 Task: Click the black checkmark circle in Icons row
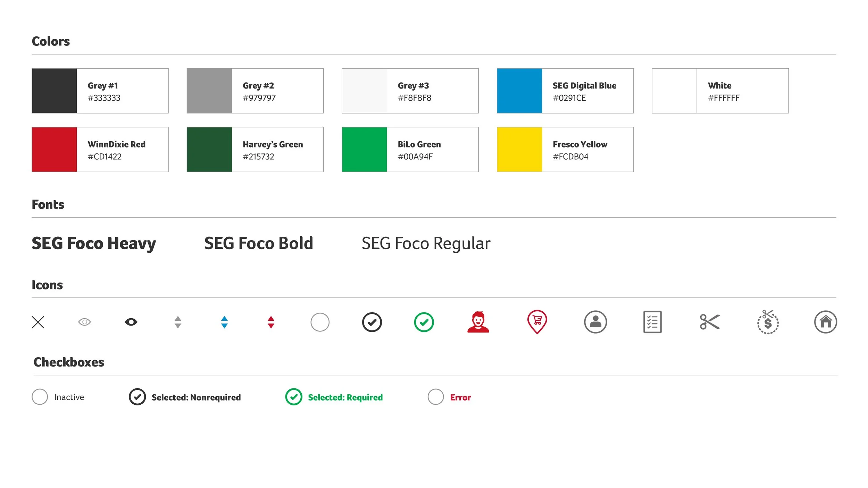pyautogui.click(x=372, y=322)
